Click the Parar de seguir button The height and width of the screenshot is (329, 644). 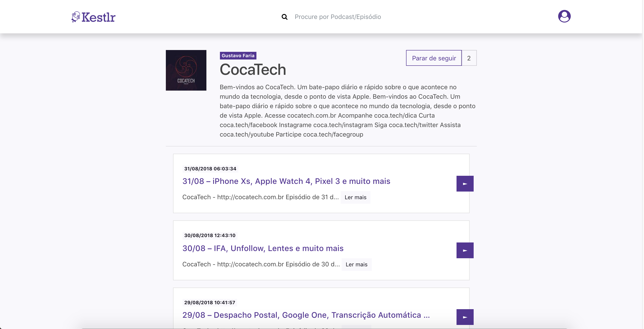434,58
